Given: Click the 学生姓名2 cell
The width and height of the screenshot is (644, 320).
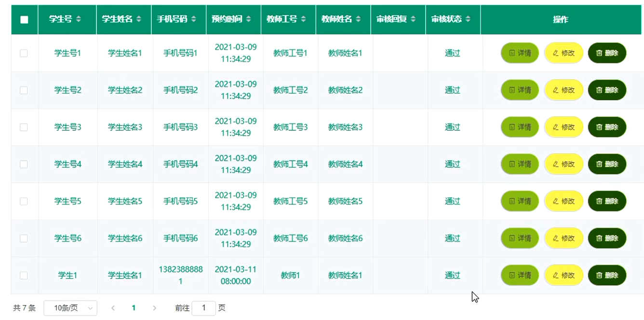Looking at the screenshot, I should pyautogui.click(x=125, y=90).
